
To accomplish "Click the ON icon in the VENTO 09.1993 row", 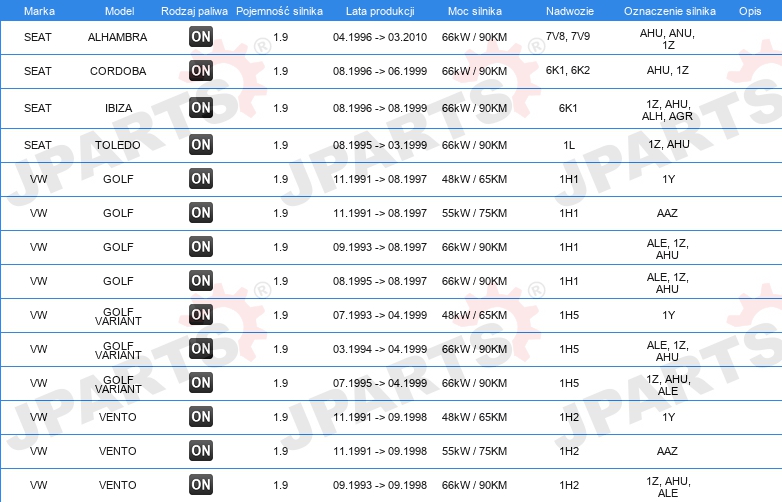I will (x=201, y=484).
